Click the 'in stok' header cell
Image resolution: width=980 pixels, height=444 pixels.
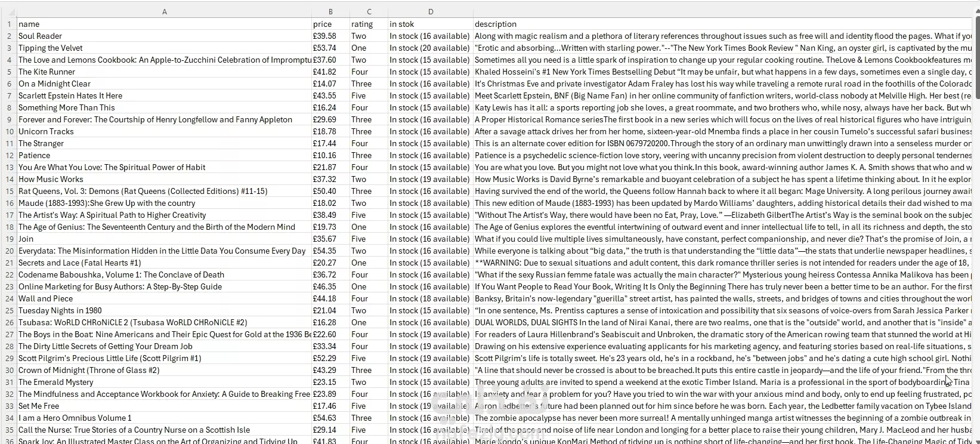pyautogui.click(x=431, y=24)
